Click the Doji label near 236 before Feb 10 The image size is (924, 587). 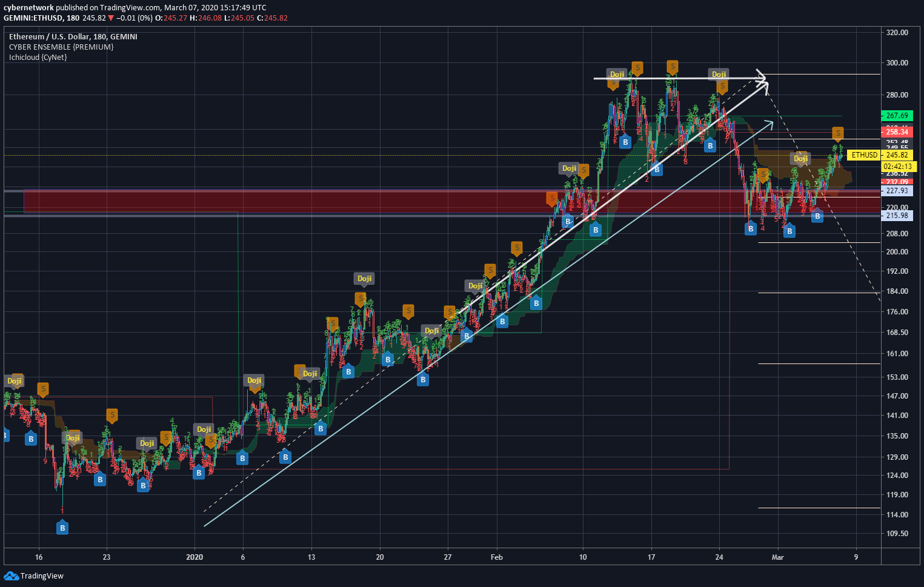coord(569,168)
